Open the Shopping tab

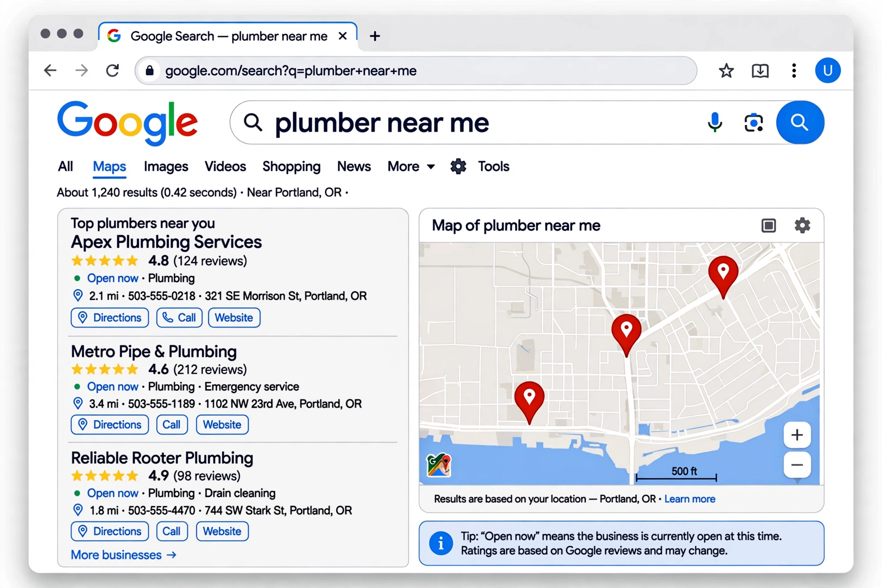point(291,166)
